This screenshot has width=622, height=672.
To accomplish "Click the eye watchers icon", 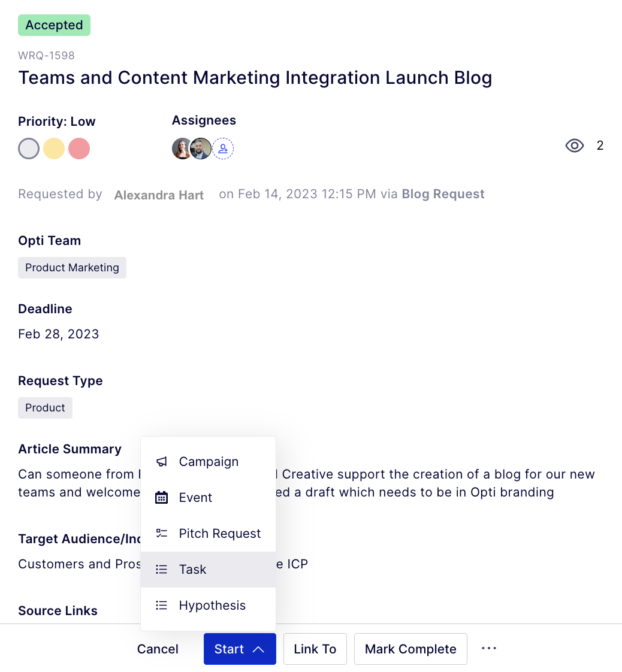I will point(575,146).
